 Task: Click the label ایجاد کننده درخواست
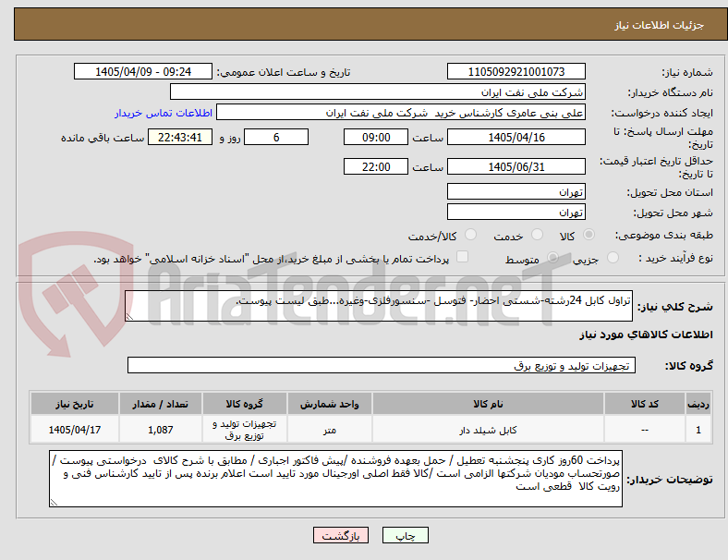662,114
